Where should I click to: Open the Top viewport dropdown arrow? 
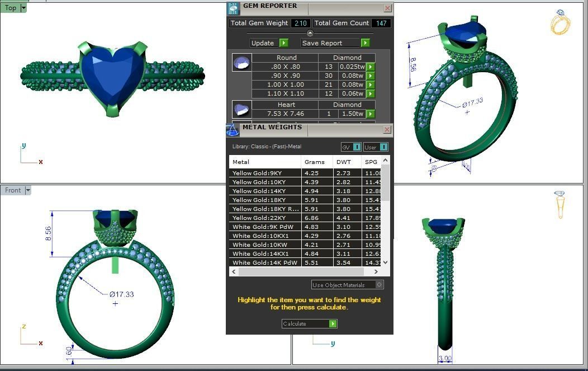23,7
